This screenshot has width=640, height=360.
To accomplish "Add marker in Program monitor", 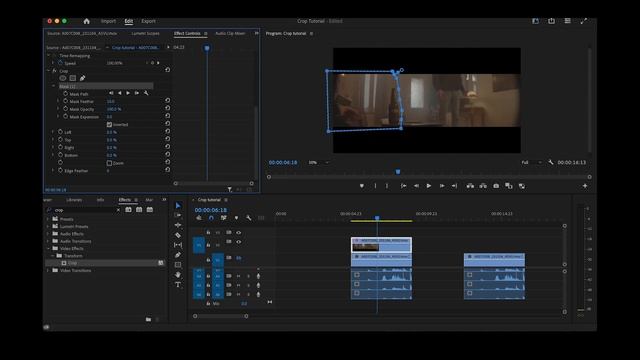I will pos(362,186).
